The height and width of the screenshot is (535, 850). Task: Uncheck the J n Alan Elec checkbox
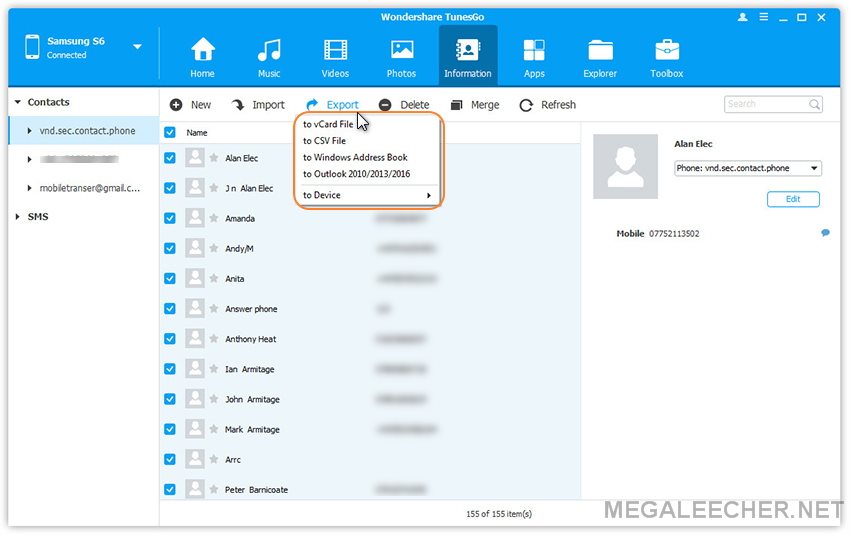(x=170, y=188)
